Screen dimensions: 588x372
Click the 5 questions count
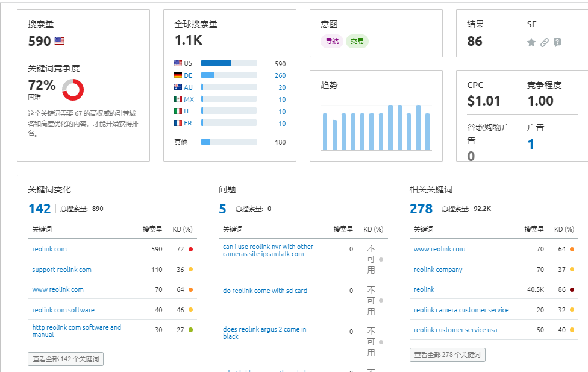pos(222,209)
